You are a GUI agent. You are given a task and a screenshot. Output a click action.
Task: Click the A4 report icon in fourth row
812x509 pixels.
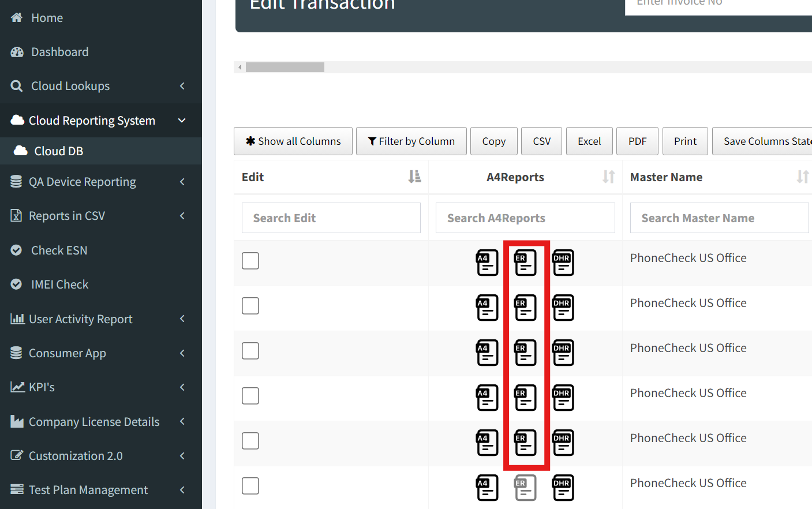(487, 398)
